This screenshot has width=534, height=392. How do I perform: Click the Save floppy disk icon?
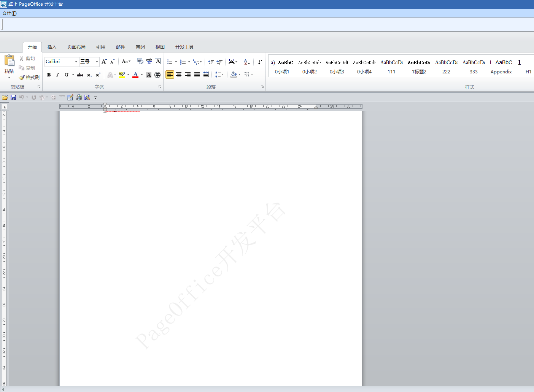point(13,97)
